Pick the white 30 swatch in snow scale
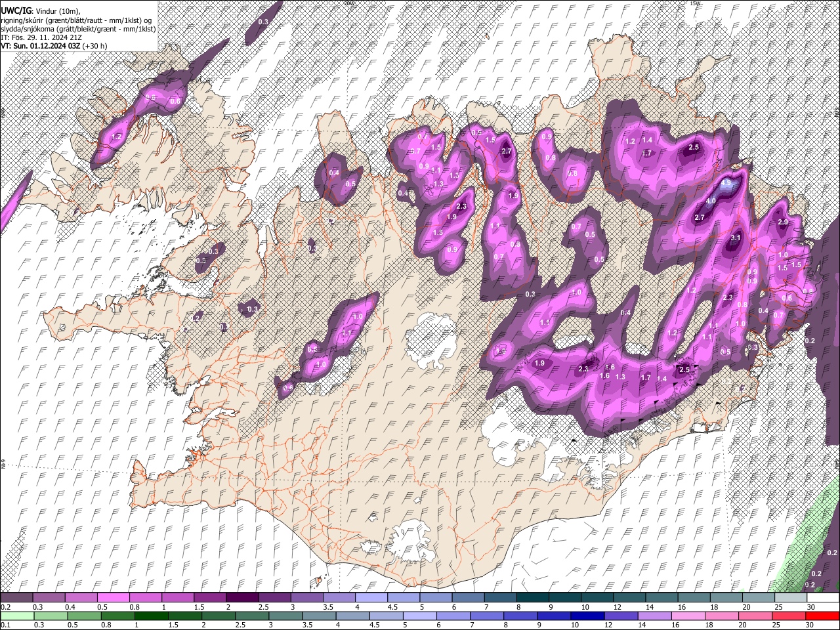Image resolution: width=840 pixels, height=630 pixels. (823, 598)
